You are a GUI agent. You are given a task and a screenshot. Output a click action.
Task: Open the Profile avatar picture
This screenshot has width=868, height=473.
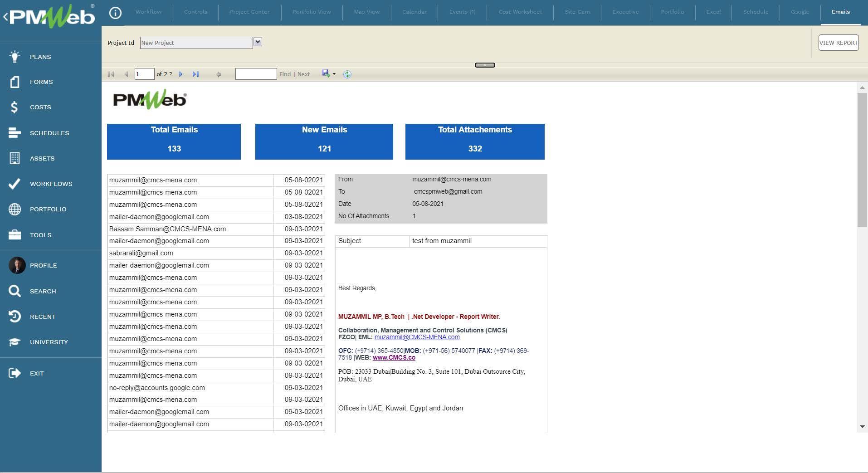point(17,265)
